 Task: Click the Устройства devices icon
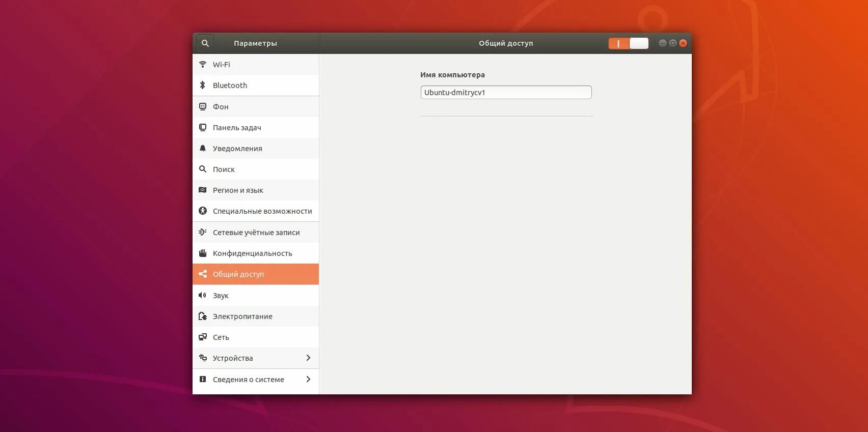click(203, 358)
